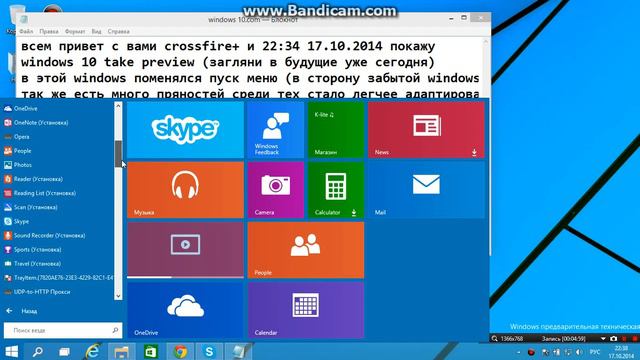Viewport: 640px width, 360px height.
Task: Click the search magnifier in Start search box
Action: coord(115,330)
